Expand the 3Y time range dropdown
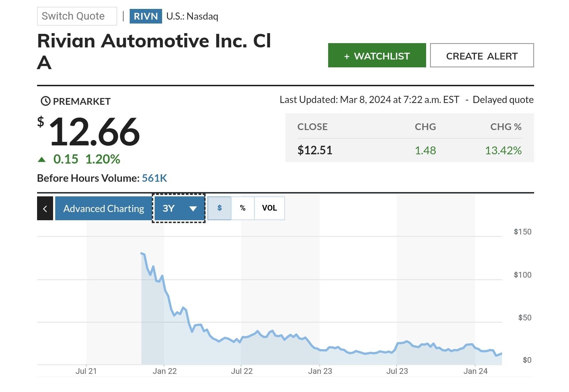569x392 pixels. coord(179,208)
